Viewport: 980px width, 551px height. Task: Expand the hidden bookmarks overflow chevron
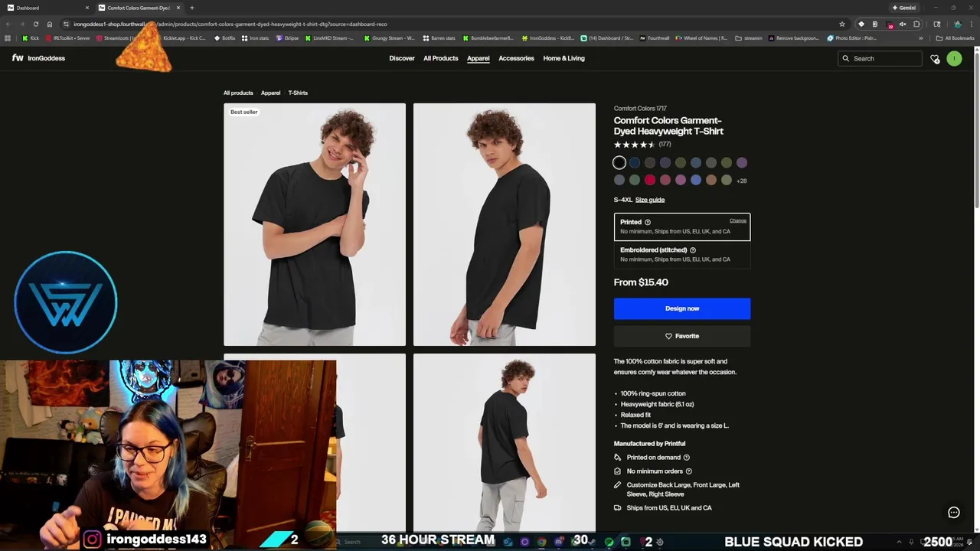[921, 37]
